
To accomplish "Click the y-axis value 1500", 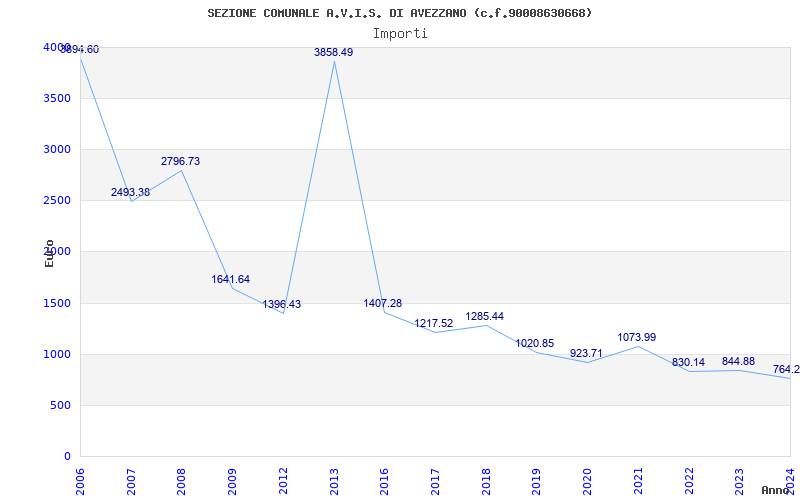I will coord(57,304).
